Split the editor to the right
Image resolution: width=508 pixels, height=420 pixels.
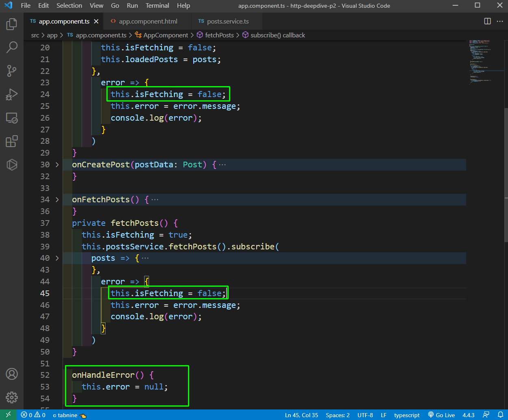488,21
